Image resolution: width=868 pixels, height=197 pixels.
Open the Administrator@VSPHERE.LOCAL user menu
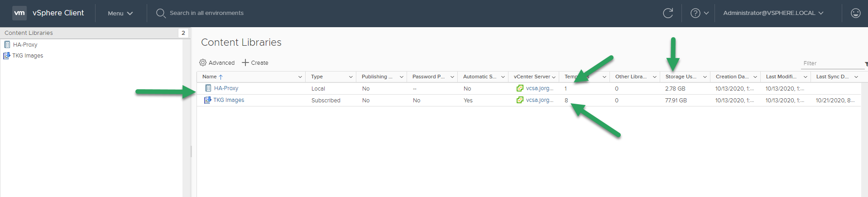click(x=773, y=13)
